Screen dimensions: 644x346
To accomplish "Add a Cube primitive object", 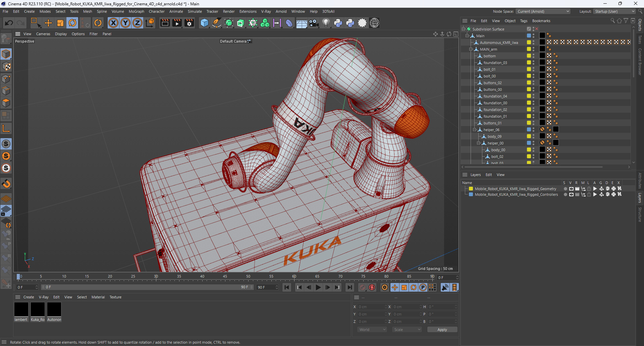I will click(204, 23).
